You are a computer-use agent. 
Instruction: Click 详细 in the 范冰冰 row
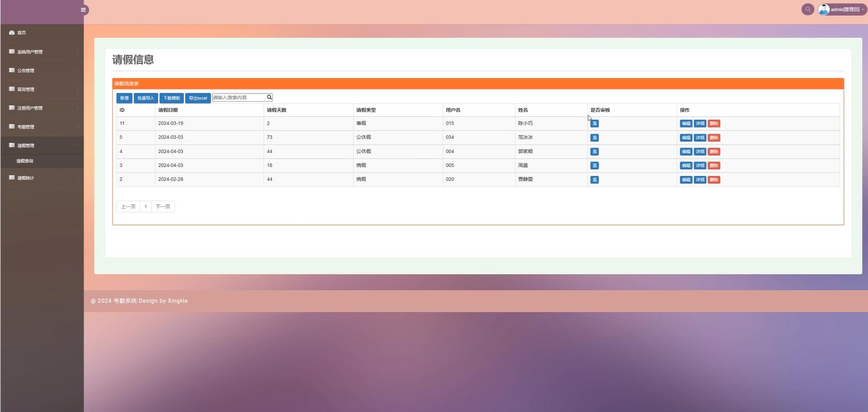(x=700, y=137)
